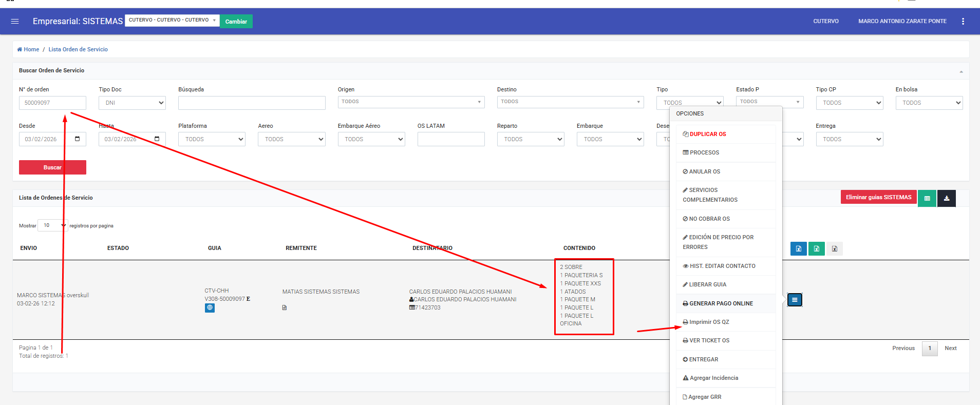Image resolution: width=980 pixels, height=405 pixels.
Task: Click the document icon under remitente
Action: coord(285,308)
